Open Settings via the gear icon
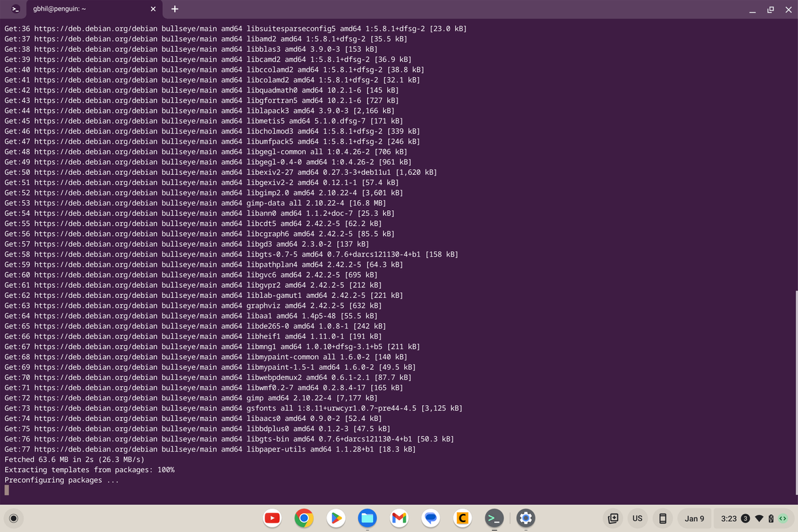 525,518
